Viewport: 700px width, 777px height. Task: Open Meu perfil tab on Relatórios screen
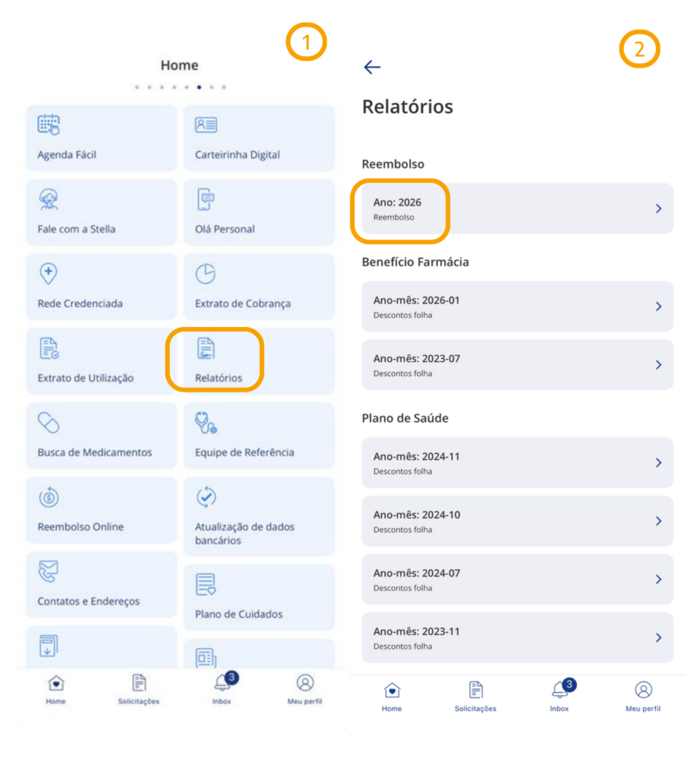point(643,696)
